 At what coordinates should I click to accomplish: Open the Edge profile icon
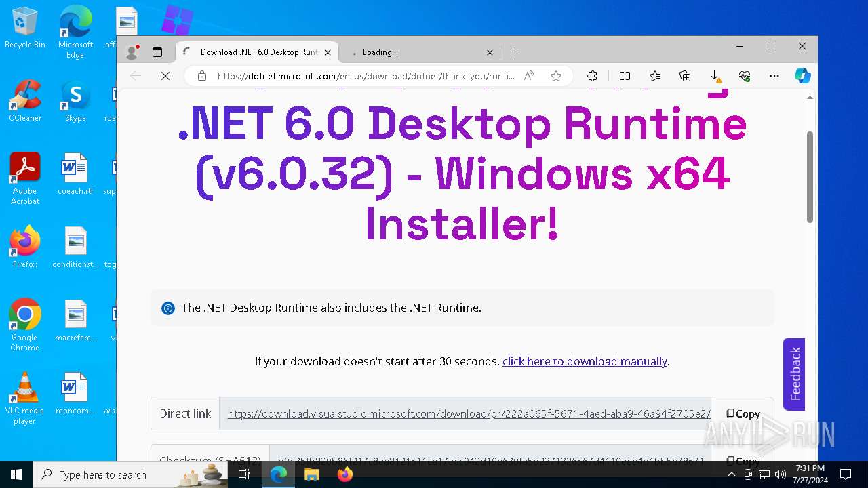tap(132, 52)
